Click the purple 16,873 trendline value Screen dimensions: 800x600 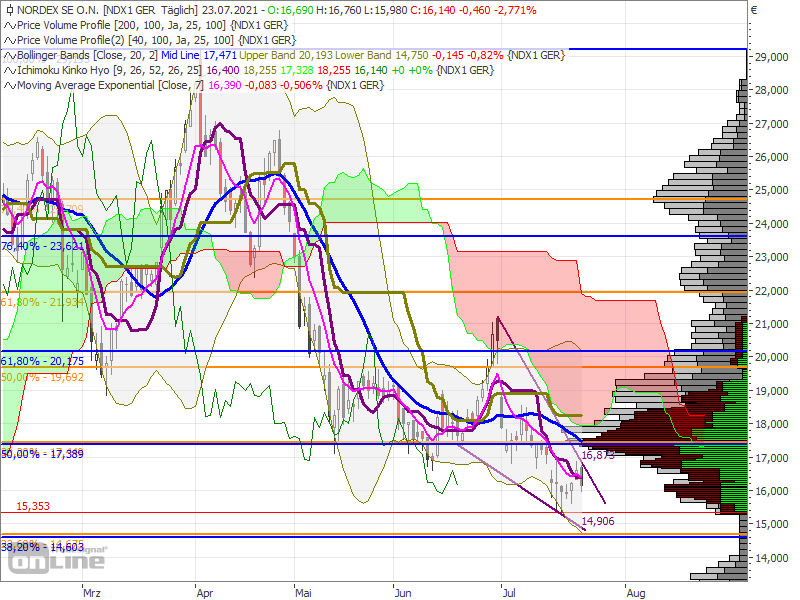tap(598, 455)
